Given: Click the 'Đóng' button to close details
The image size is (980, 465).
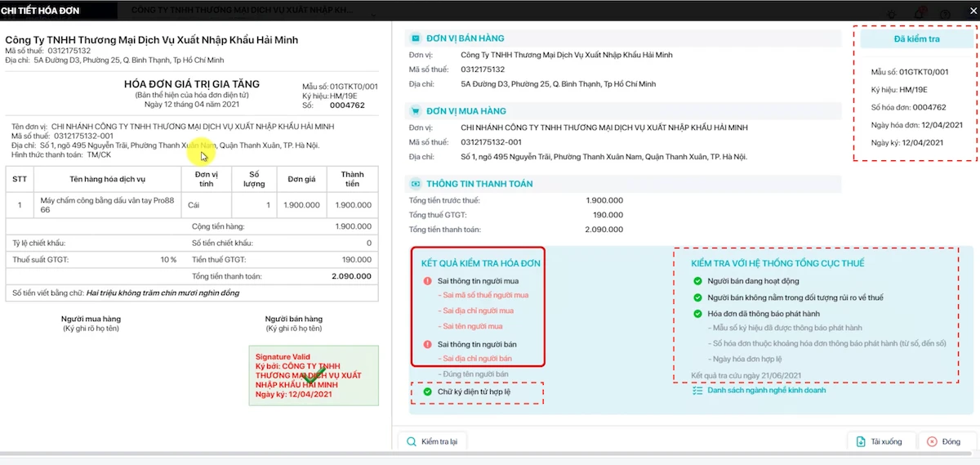Looking at the screenshot, I should (x=943, y=441).
